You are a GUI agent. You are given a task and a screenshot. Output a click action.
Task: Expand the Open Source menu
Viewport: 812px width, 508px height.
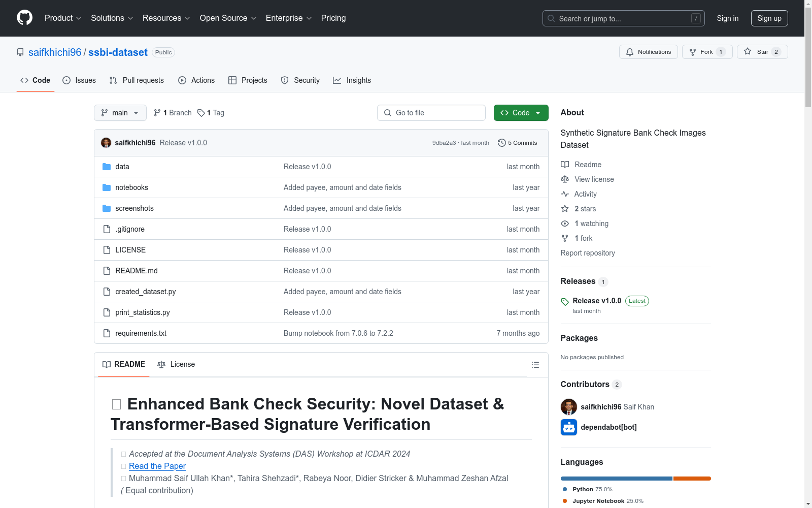click(228, 18)
